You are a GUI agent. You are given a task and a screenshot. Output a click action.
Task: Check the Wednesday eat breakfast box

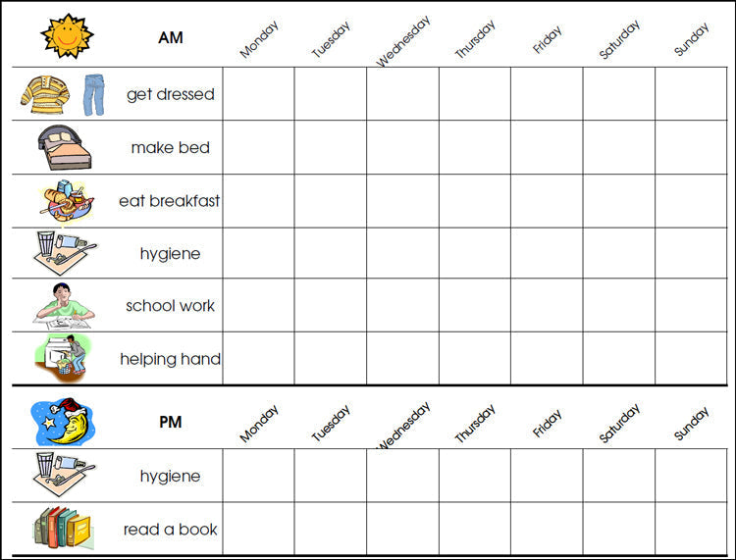pyautogui.click(x=402, y=201)
